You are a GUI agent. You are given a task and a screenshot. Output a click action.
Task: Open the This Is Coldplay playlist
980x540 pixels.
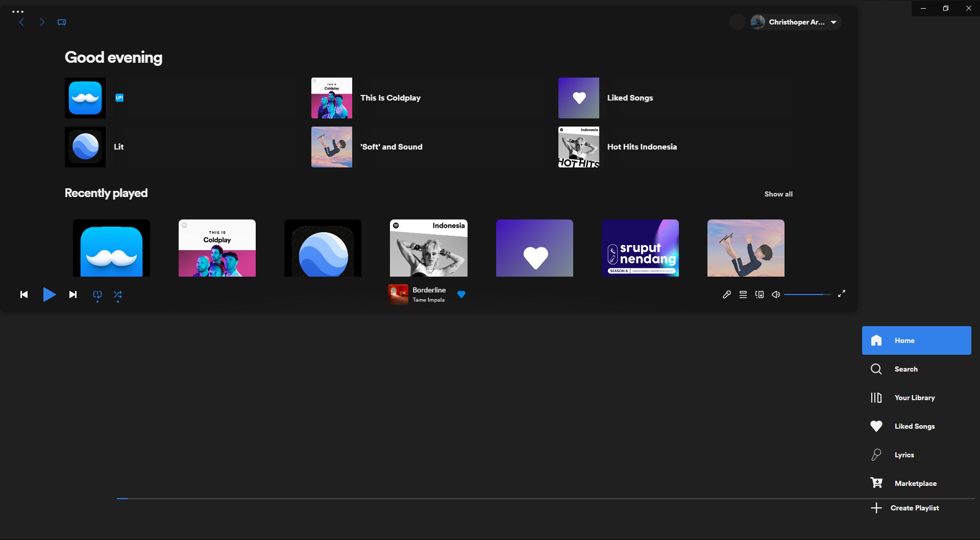(x=390, y=97)
